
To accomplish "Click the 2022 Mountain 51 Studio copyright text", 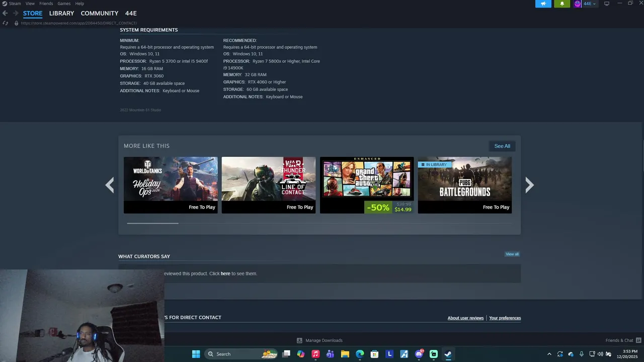I will coord(140,110).
